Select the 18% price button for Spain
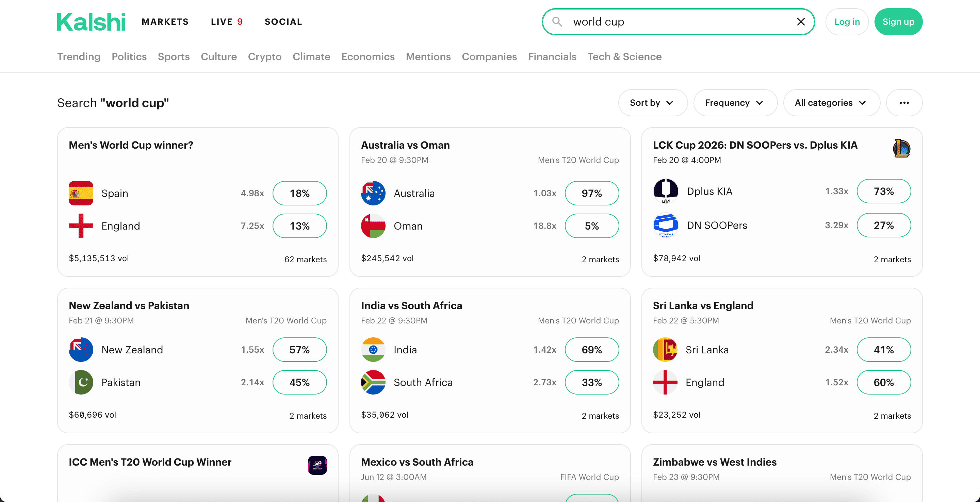 tap(299, 193)
